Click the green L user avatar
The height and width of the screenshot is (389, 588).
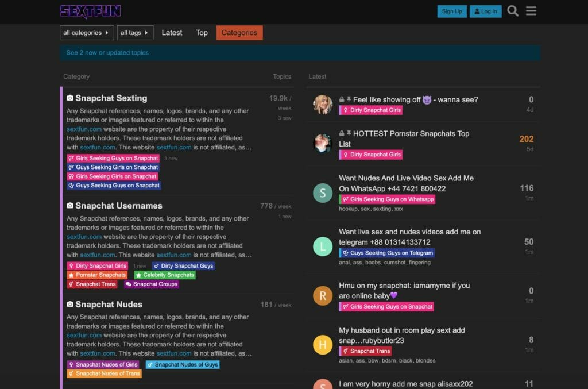(x=323, y=247)
